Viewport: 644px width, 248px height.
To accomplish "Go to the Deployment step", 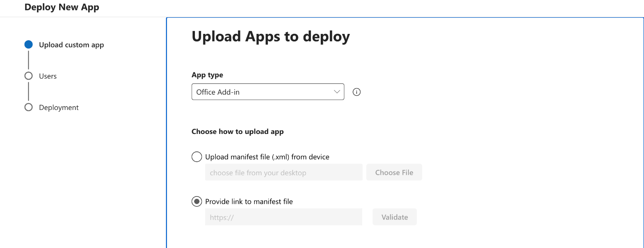I will 59,107.
